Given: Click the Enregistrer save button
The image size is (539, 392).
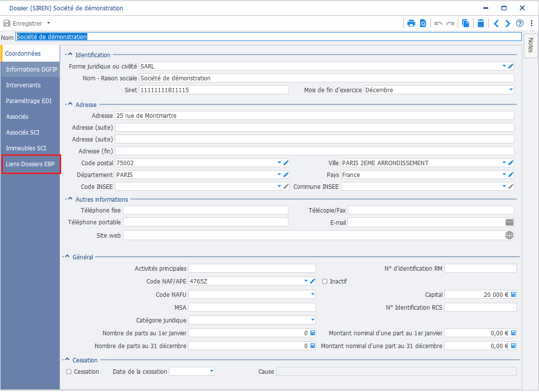Looking at the screenshot, I should [x=23, y=23].
